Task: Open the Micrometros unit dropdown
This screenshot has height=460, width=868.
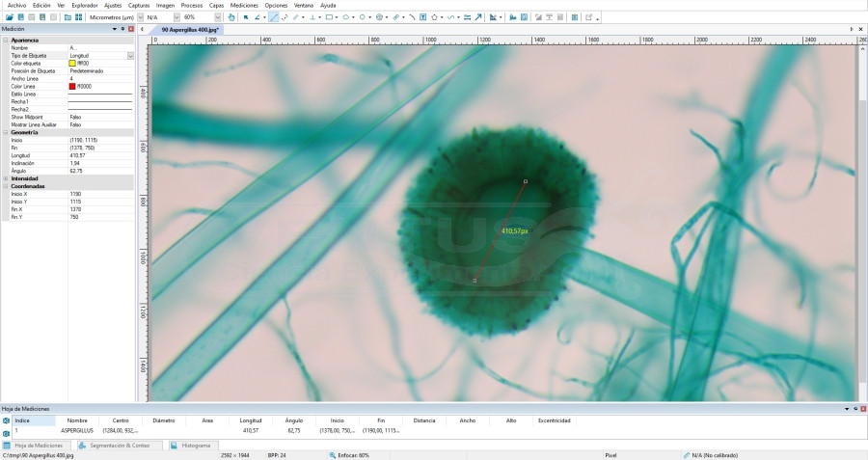Action: (138, 17)
